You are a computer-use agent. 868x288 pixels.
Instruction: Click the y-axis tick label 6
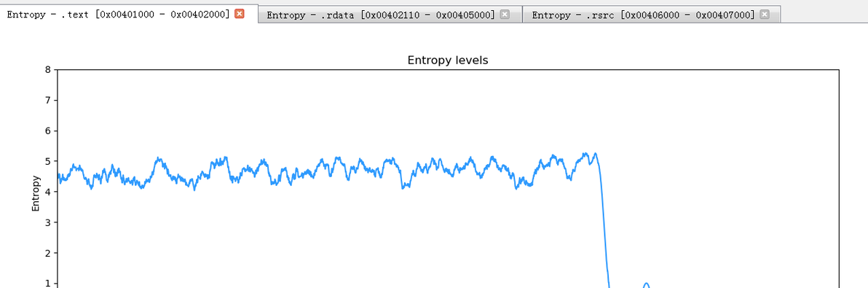pos(48,131)
